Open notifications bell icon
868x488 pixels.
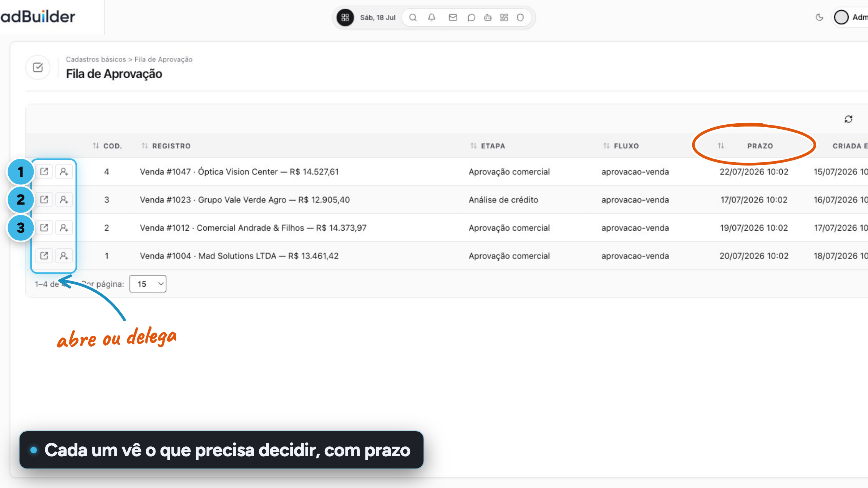tap(431, 17)
